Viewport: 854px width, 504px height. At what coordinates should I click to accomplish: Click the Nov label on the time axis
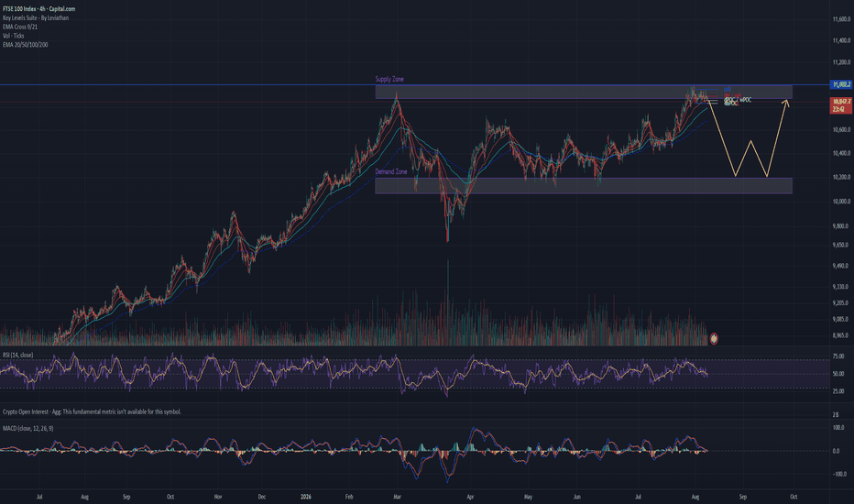point(218,497)
